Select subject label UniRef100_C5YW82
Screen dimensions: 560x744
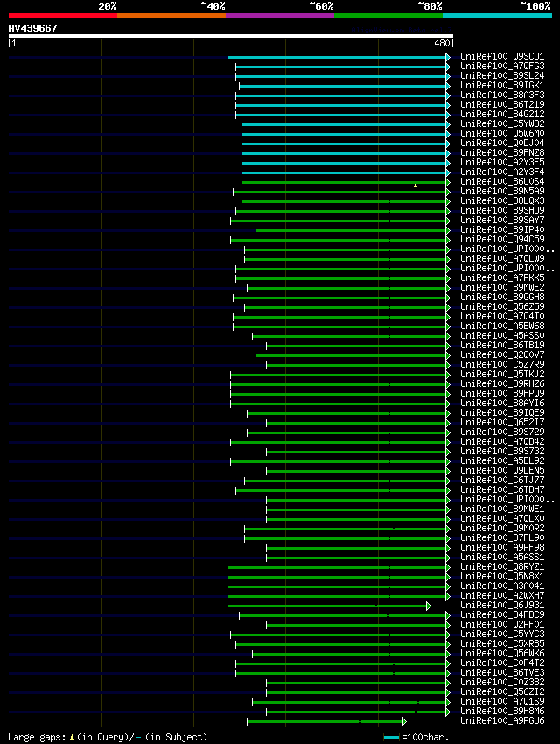click(x=502, y=123)
